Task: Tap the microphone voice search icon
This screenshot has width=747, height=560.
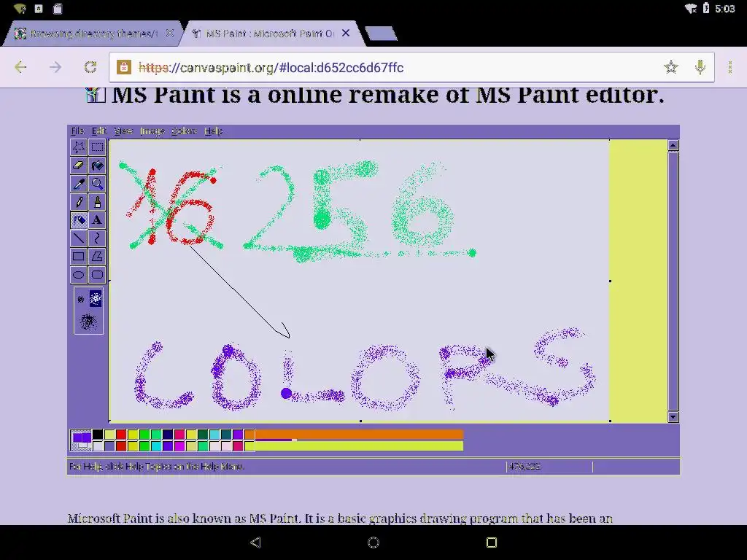Action: pyautogui.click(x=700, y=67)
